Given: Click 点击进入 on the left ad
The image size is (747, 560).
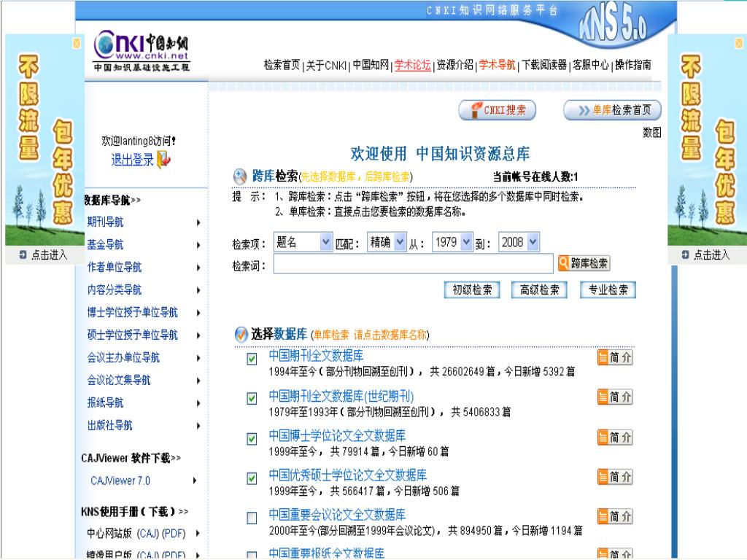Looking at the screenshot, I should pyautogui.click(x=49, y=255).
